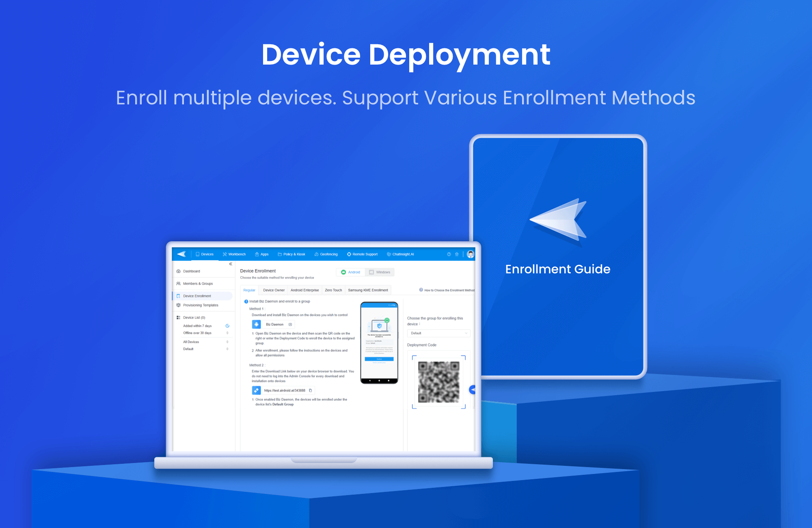
Task: Click the Android robot Biz Daemon icon
Action: click(x=257, y=325)
